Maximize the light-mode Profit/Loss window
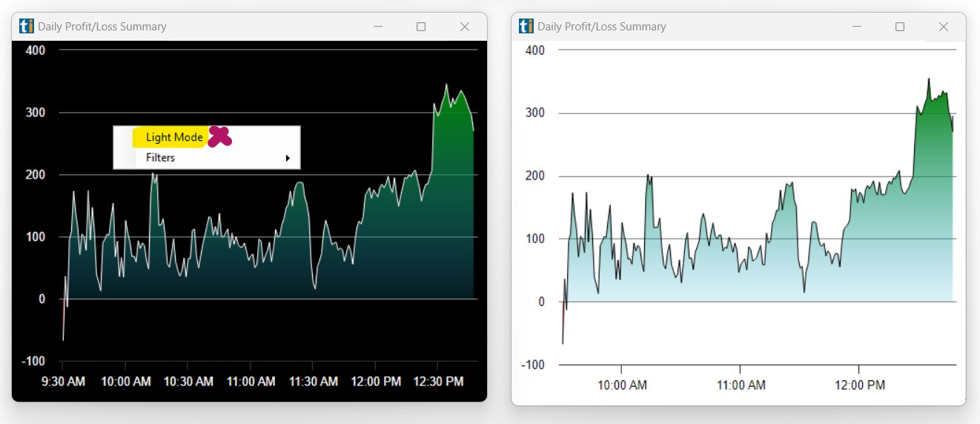Image resolution: width=980 pixels, height=424 pixels. 900,27
